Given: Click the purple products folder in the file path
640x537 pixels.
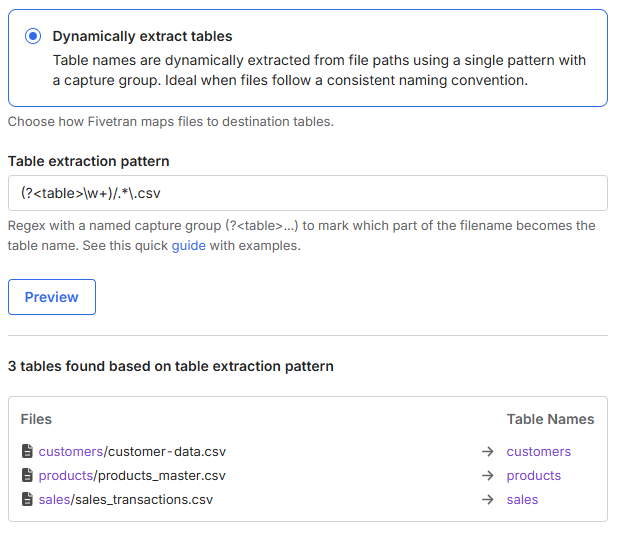Looking at the screenshot, I should point(66,476).
